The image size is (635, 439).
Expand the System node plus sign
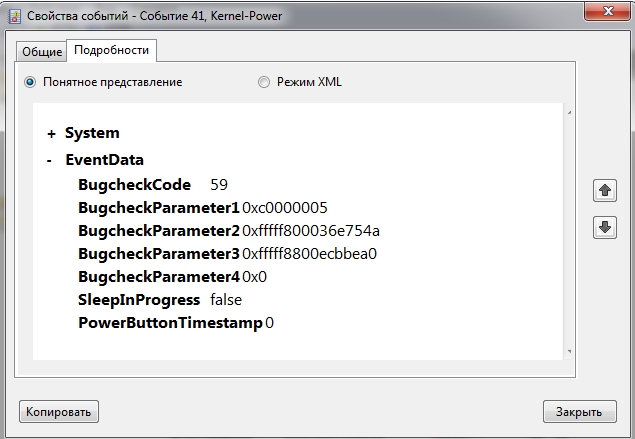[51, 134]
